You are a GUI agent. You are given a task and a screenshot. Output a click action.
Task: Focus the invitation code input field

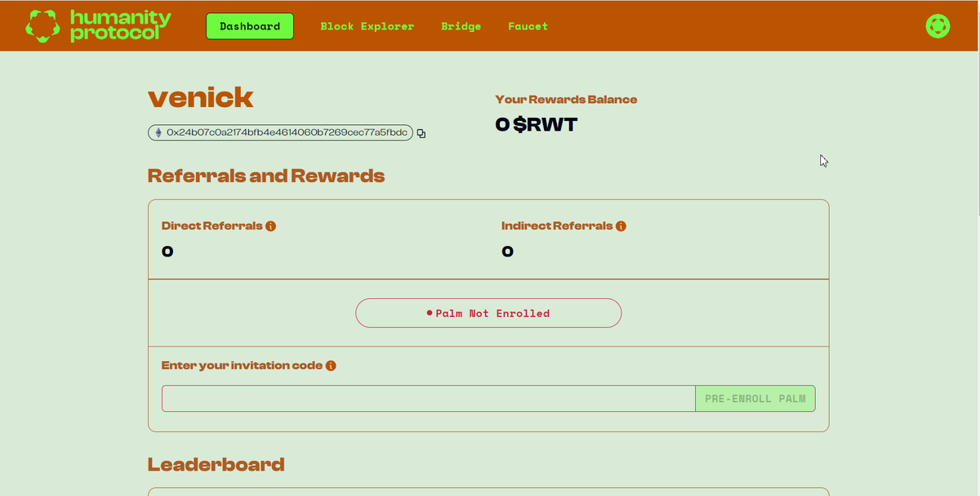click(x=429, y=399)
